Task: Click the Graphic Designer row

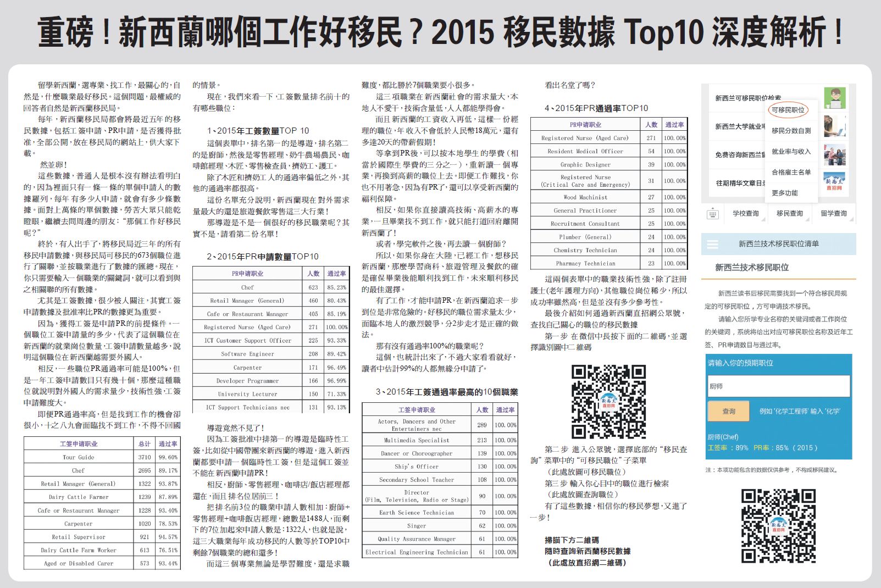Action: 608,164
